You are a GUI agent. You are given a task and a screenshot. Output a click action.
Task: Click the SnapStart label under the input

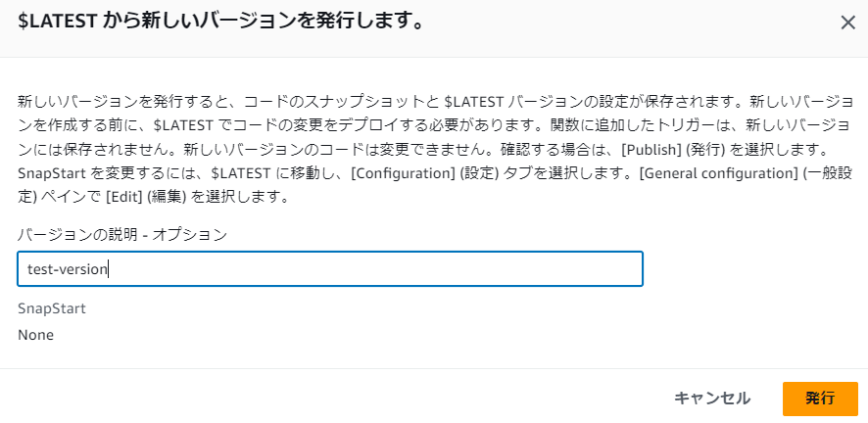pyautogui.click(x=52, y=308)
